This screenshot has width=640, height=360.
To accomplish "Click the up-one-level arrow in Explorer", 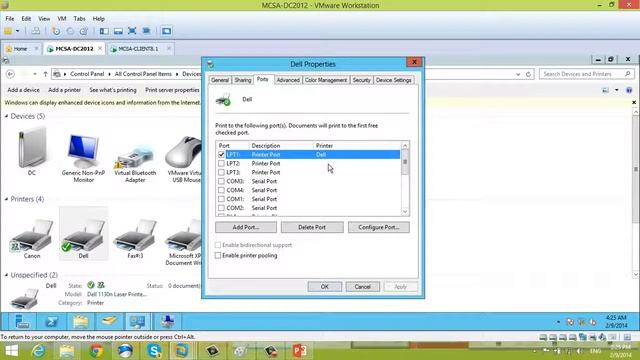I will pyautogui.click(x=45, y=74).
